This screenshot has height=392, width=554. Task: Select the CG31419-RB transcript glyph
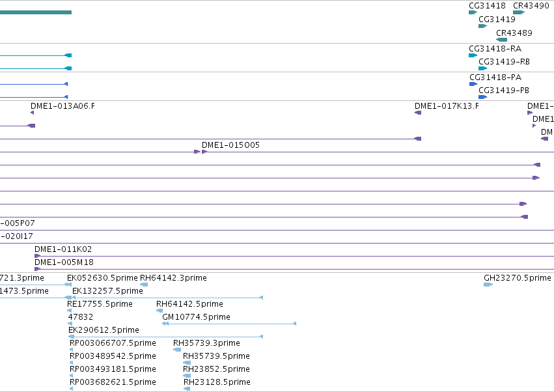point(482,68)
